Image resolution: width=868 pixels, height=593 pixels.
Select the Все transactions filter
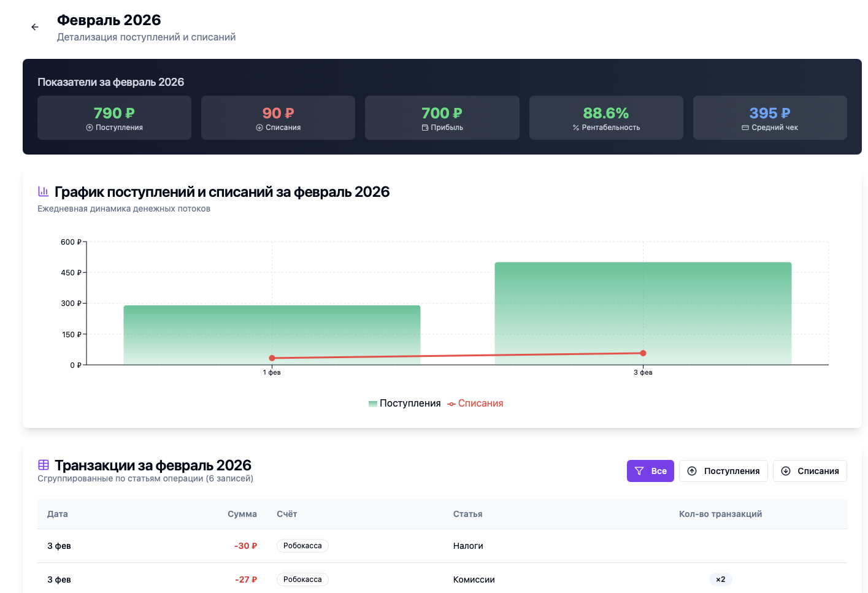pos(650,471)
